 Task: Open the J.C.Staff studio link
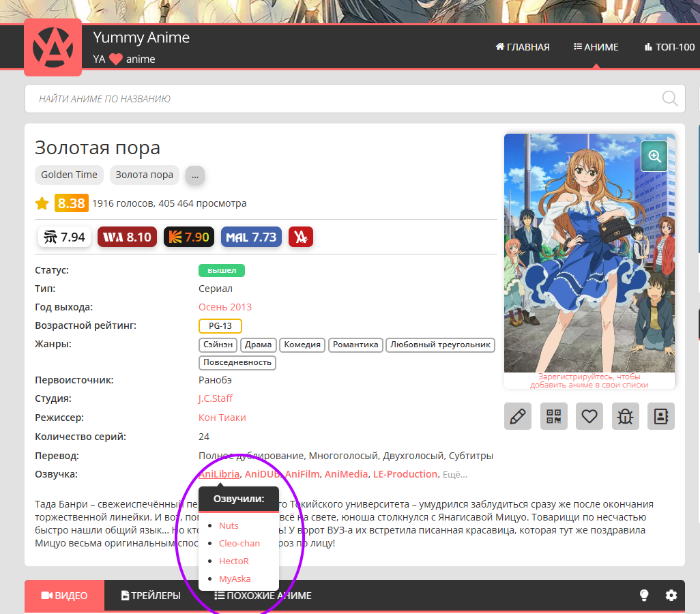[x=215, y=398]
